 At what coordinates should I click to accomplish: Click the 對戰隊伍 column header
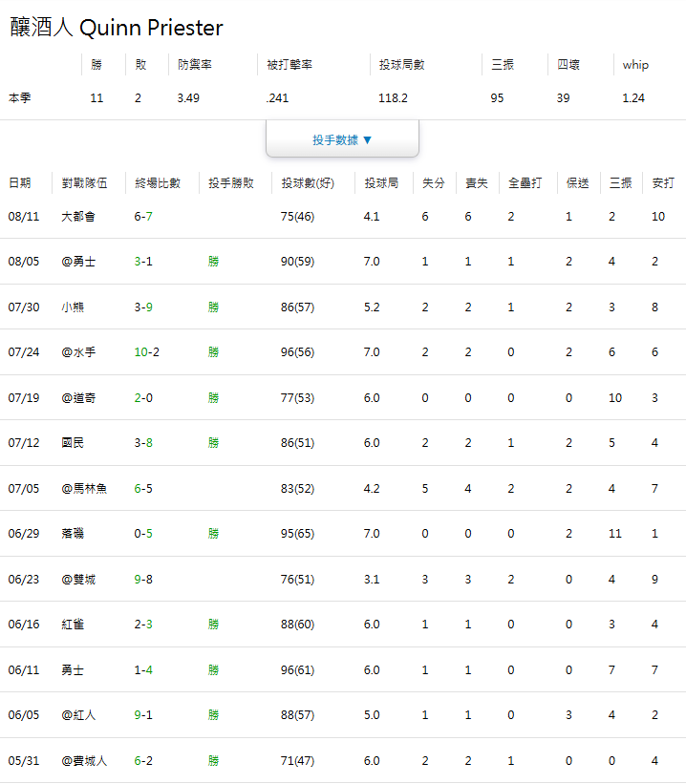[x=84, y=183]
